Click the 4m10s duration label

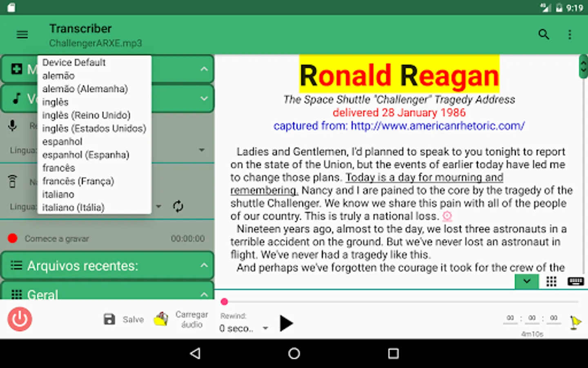[x=532, y=334]
